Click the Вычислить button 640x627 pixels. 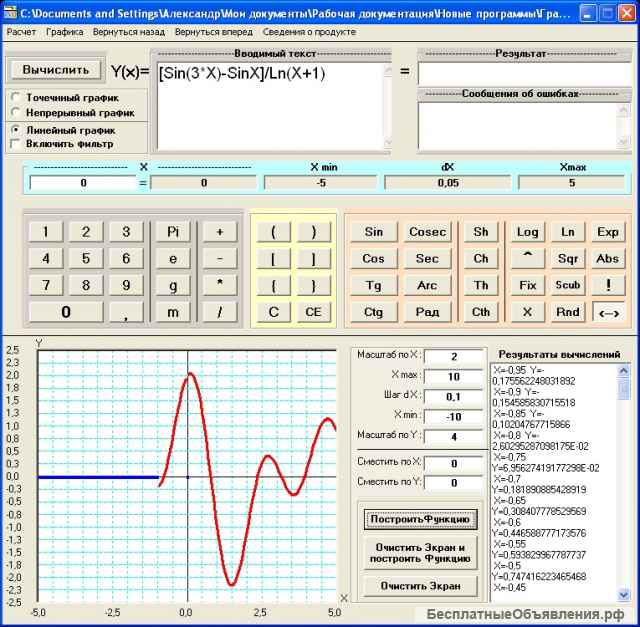coord(55,70)
